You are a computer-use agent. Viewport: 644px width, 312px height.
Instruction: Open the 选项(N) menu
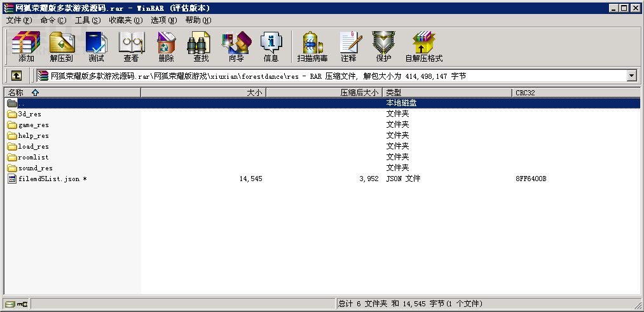164,20
